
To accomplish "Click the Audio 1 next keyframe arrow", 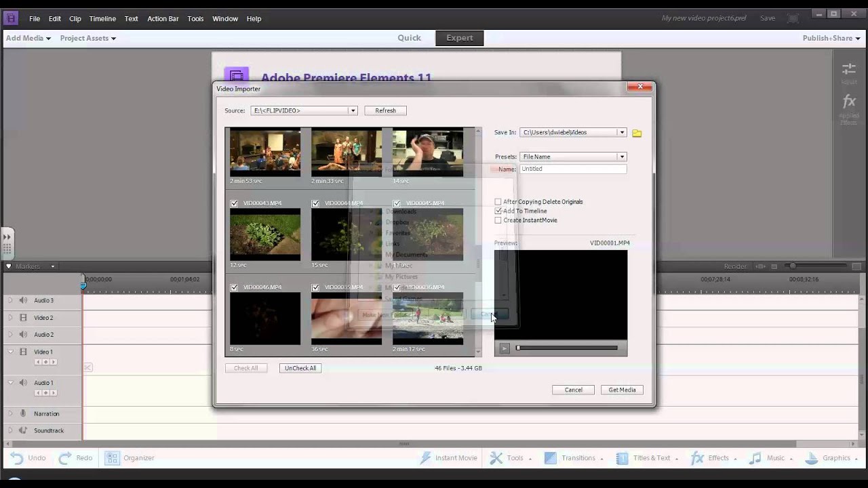I will [x=54, y=393].
